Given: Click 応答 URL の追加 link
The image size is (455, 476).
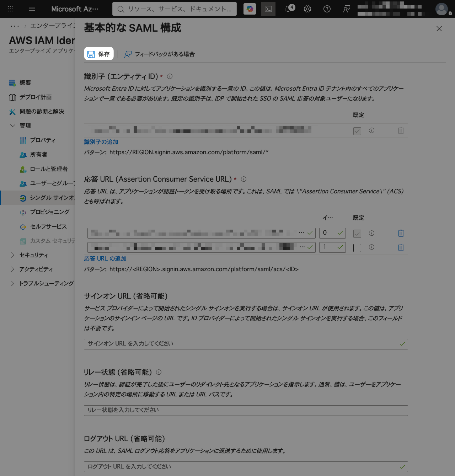Looking at the screenshot, I should (x=105, y=259).
